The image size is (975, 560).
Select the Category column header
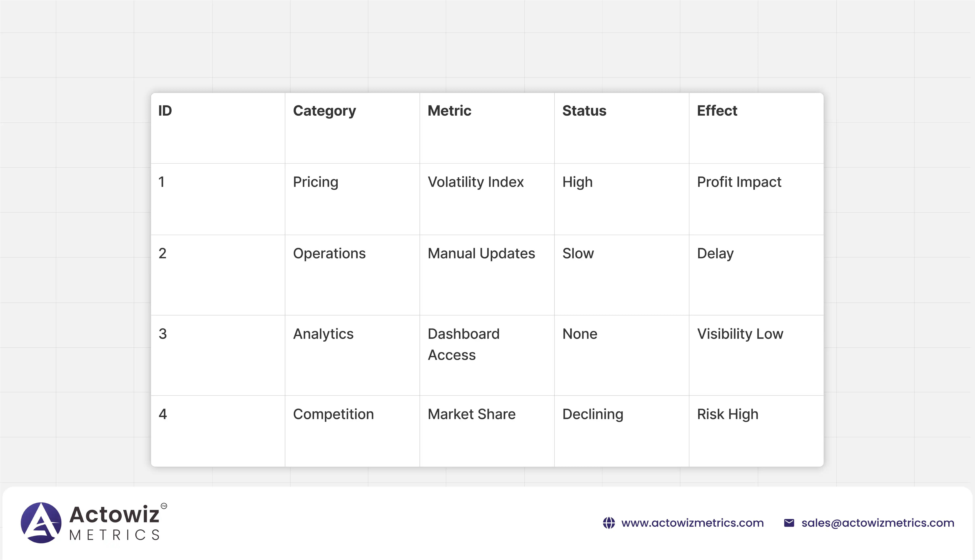pos(324,111)
